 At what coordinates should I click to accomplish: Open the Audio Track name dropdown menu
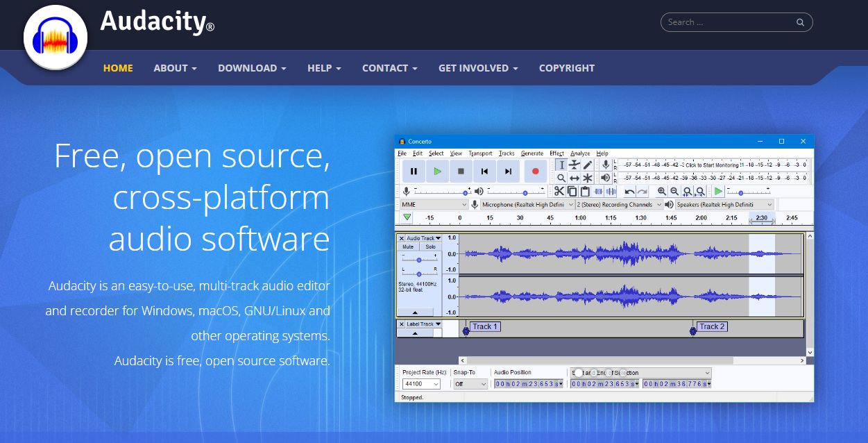(424, 238)
